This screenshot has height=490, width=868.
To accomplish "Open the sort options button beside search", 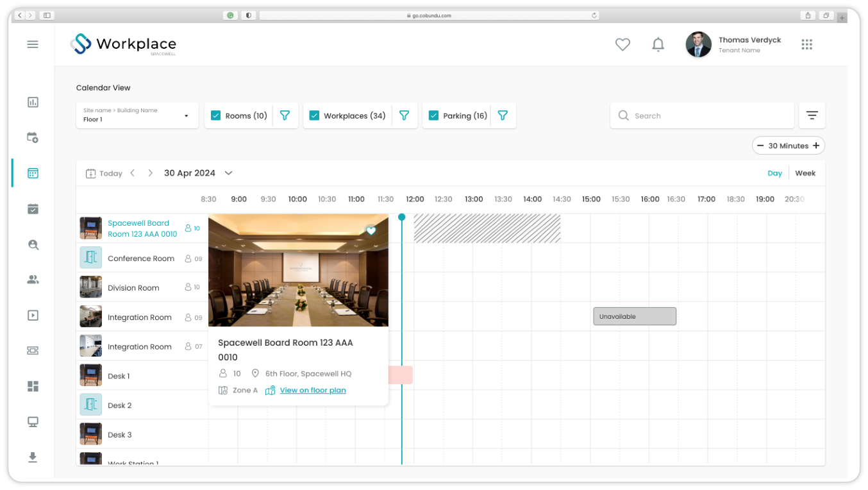I will click(812, 115).
